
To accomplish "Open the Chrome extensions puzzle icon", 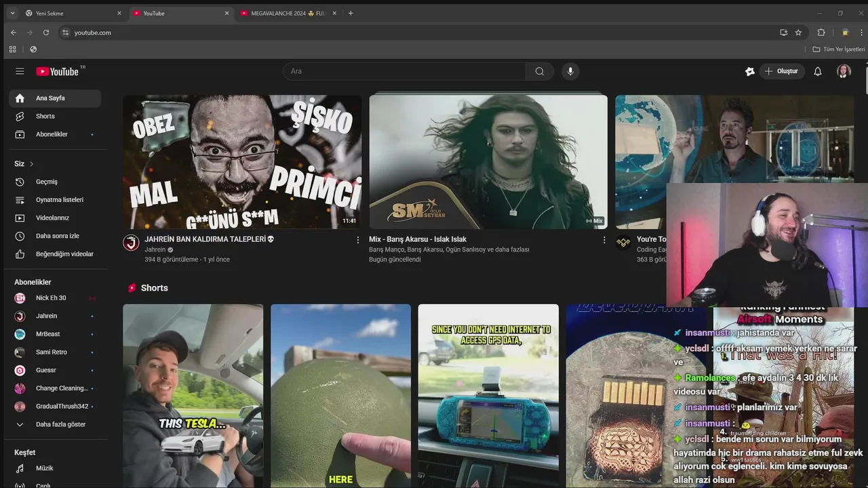I will 821,33.
